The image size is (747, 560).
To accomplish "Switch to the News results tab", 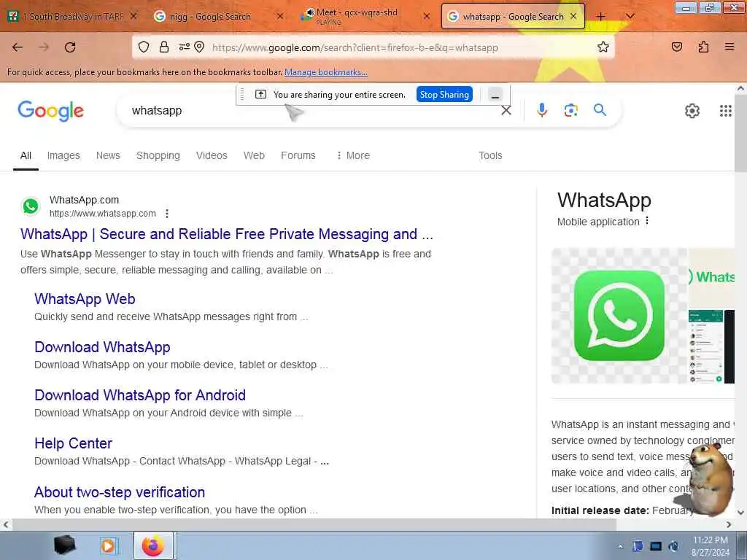I will (x=108, y=155).
